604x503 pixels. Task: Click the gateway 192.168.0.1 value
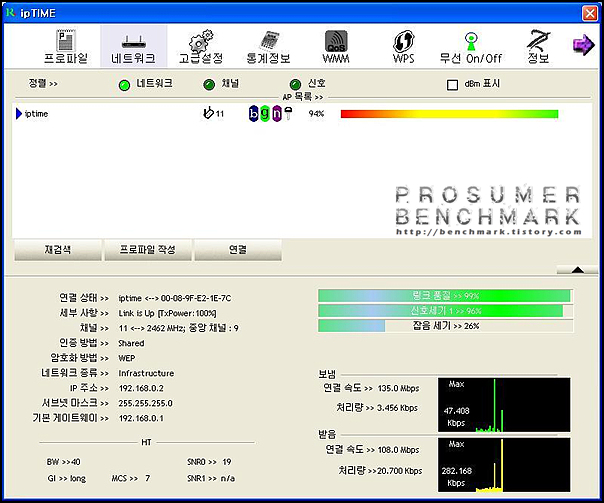tap(141, 418)
